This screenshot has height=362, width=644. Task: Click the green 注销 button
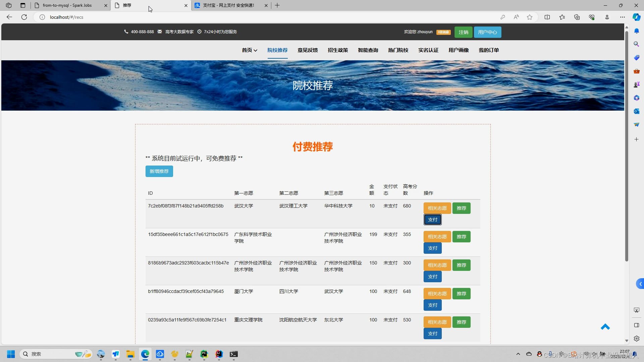coord(463,32)
